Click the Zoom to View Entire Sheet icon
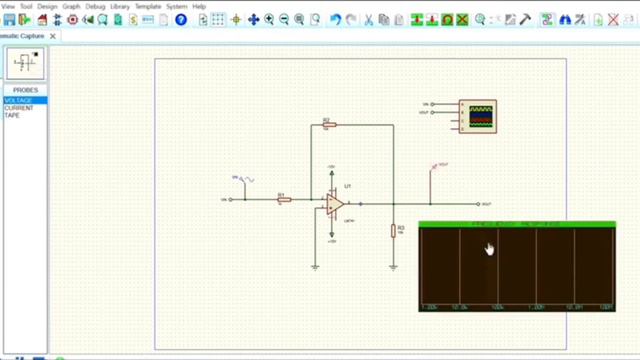Screen dimensions: 640x360 [299, 20]
